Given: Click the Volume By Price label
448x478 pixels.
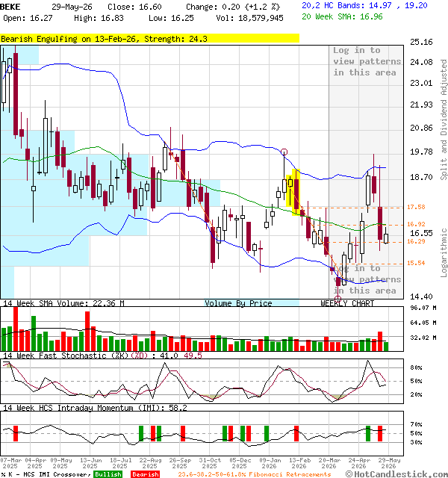Looking at the screenshot, I should tap(238, 303).
